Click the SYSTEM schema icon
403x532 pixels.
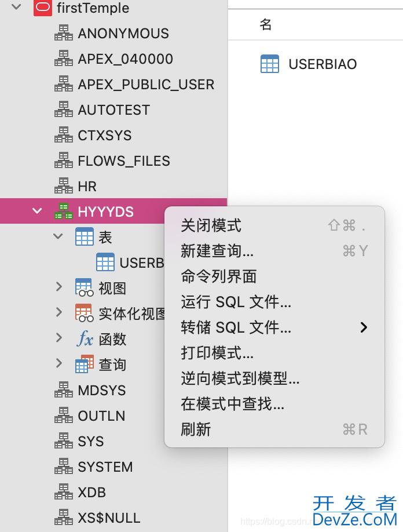pos(63,467)
